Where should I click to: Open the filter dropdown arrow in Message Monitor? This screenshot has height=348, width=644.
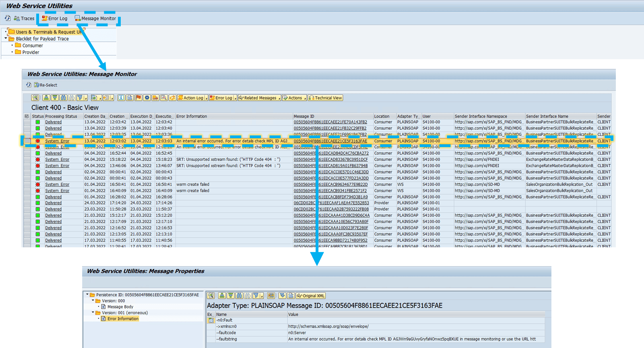86,98
